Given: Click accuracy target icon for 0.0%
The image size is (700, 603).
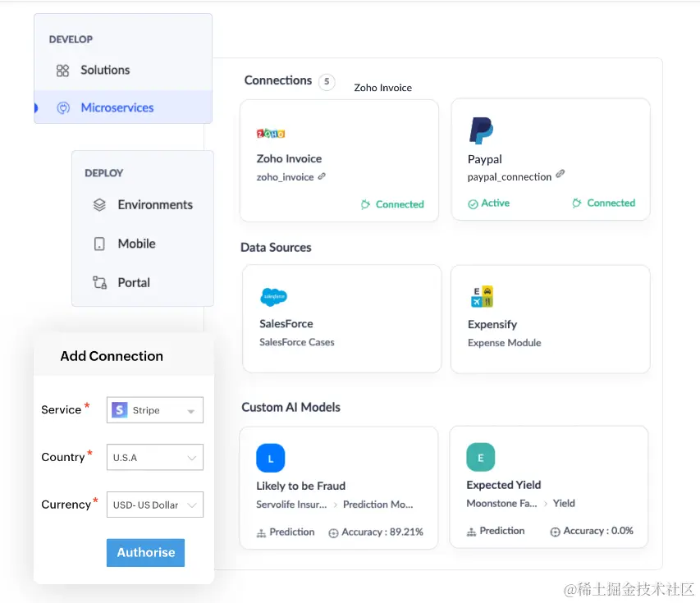Looking at the screenshot, I should (555, 532).
